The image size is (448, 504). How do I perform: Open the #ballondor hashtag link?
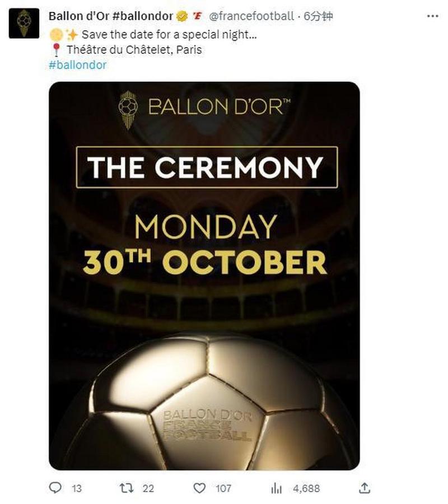[x=77, y=65]
